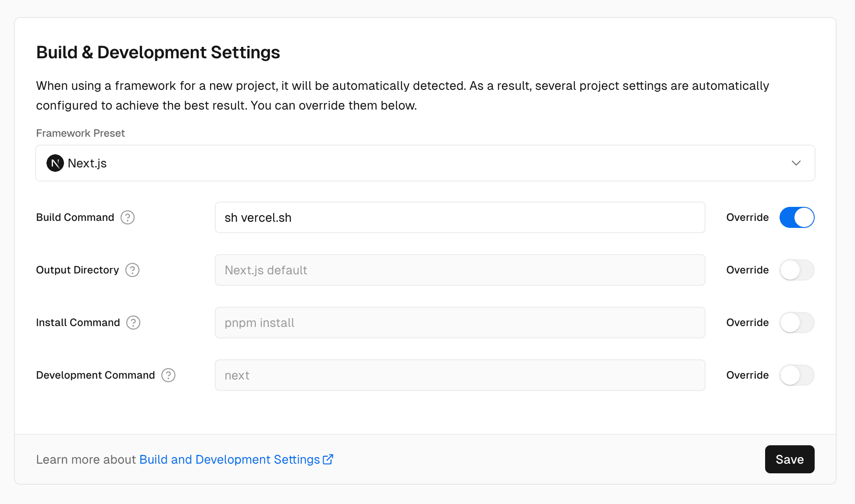Click the Next.js framework logo icon
Image resolution: width=855 pixels, height=504 pixels.
(55, 163)
